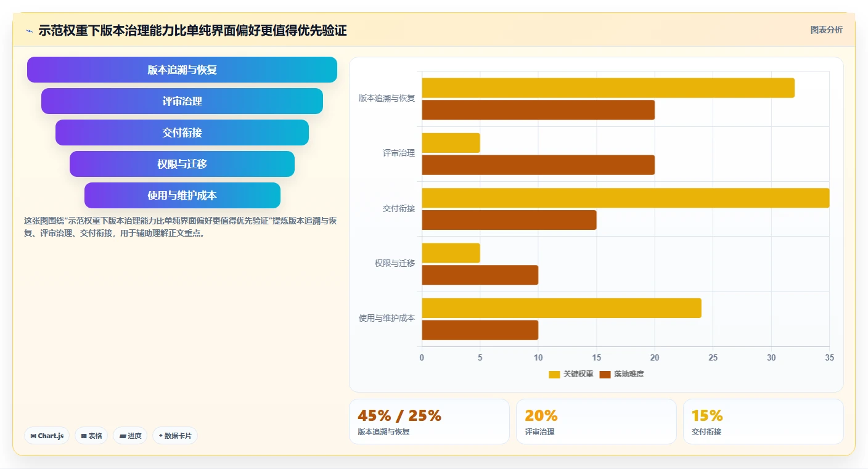The image size is (868, 469).
Task: Click 落地难度 bar for 权限与迁移
Action: coord(480,275)
